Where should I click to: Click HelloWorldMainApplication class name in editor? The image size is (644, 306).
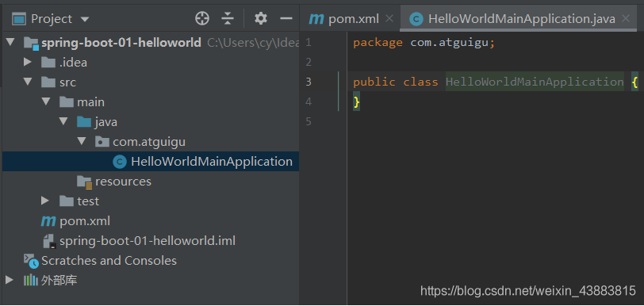click(x=535, y=82)
